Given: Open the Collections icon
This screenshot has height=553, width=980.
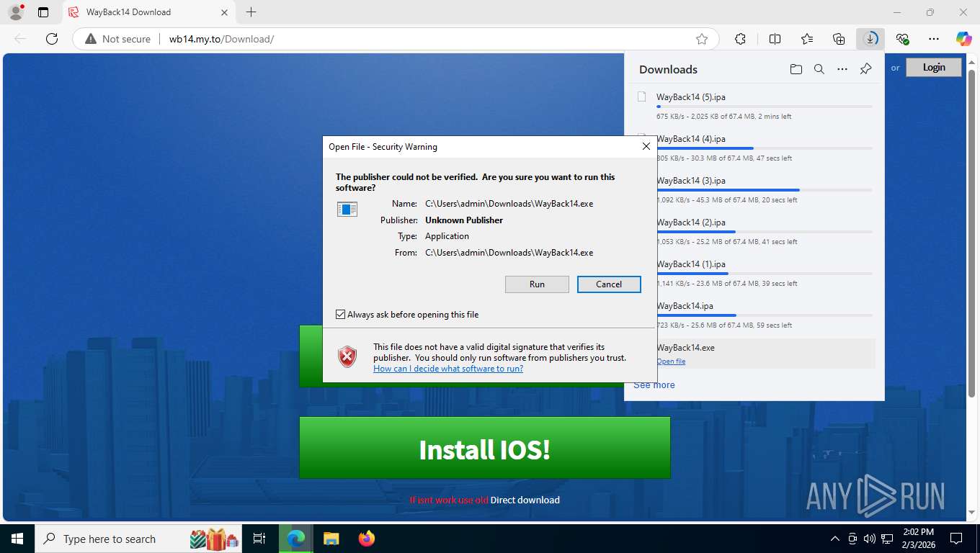Looking at the screenshot, I should (839, 39).
